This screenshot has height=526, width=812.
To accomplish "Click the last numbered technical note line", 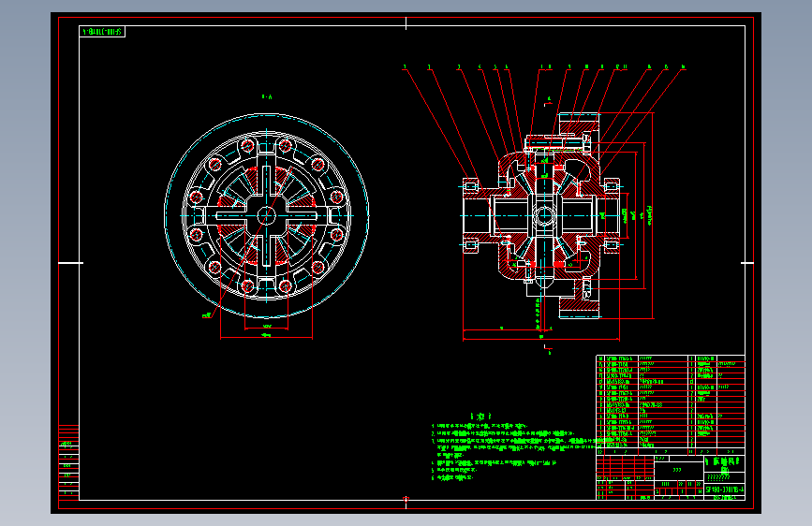I will (x=452, y=478).
